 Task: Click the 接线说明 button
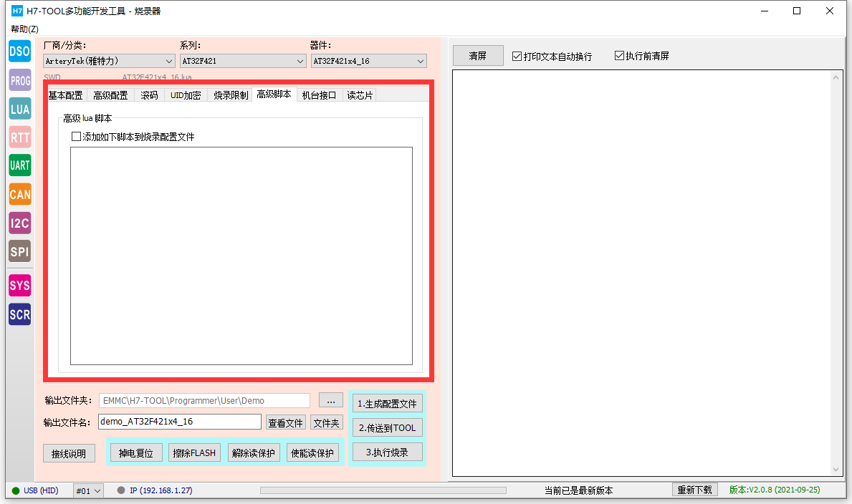pos(69,453)
